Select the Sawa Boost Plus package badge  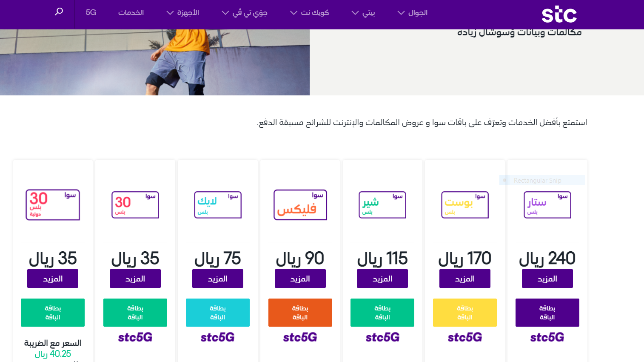[x=464, y=204]
